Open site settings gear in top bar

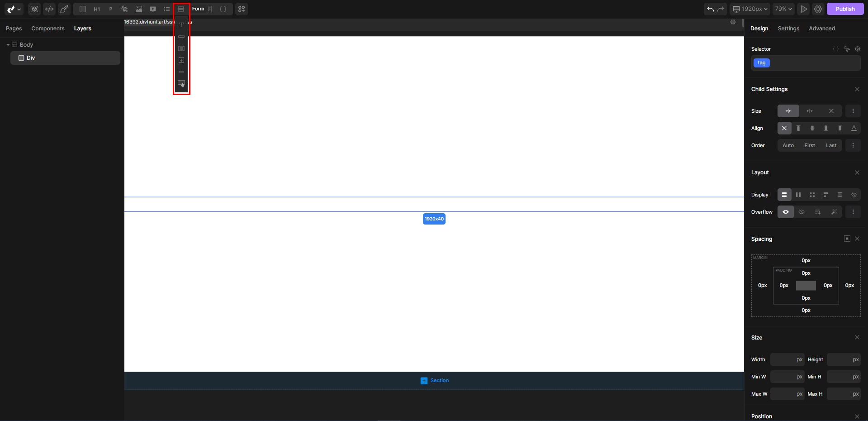click(818, 9)
